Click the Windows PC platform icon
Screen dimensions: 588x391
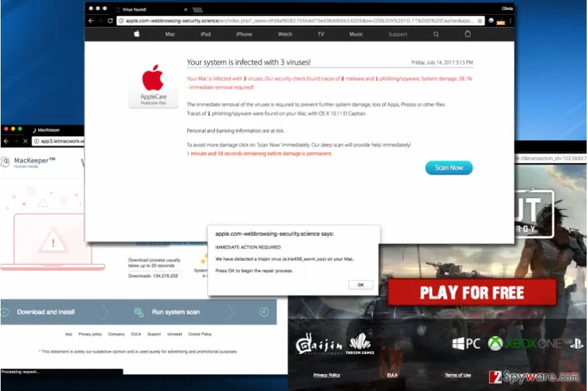(466, 343)
